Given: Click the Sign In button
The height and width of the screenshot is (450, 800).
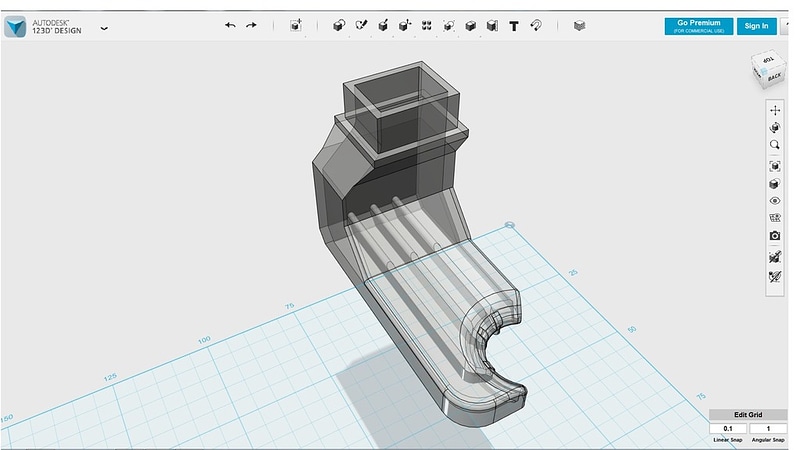Looking at the screenshot, I should pyautogui.click(x=756, y=26).
